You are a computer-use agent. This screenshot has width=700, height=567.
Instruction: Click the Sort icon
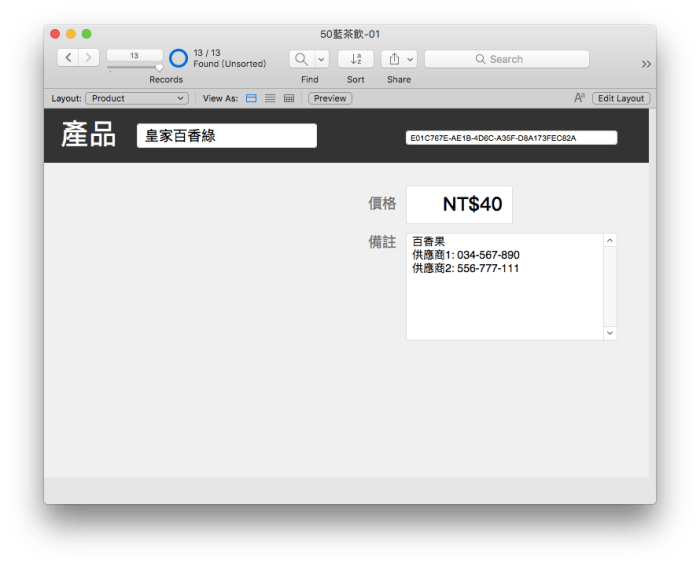click(355, 59)
